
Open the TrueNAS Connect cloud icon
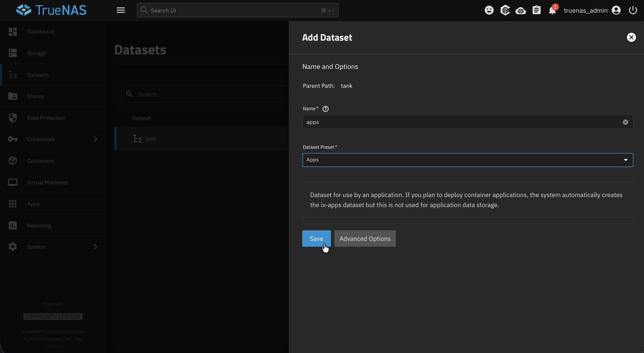coord(521,10)
